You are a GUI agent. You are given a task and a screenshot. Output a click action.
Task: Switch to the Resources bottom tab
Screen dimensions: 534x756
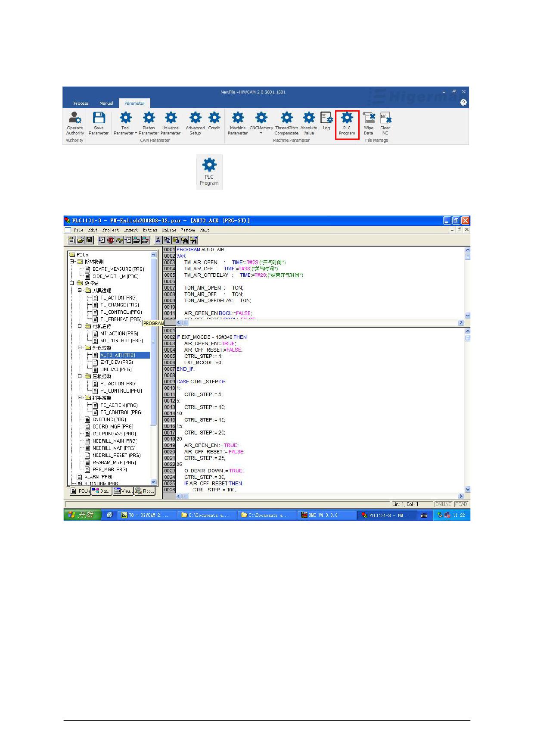[x=144, y=491]
